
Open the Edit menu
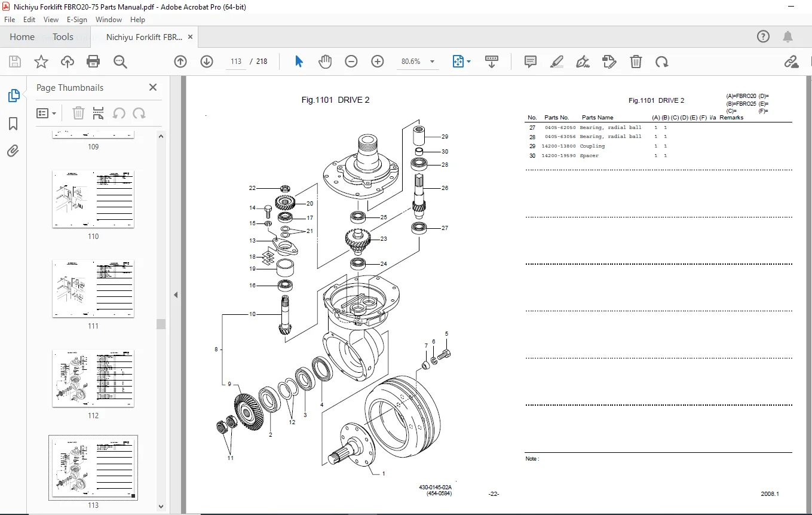(x=29, y=20)
